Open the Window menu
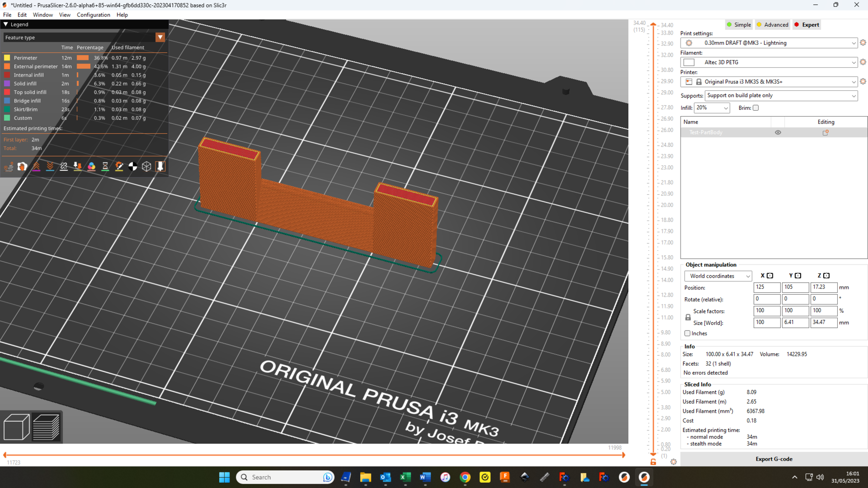Viewport: 868px width, 488px height. pyautogui.click(x=42, y=15)
